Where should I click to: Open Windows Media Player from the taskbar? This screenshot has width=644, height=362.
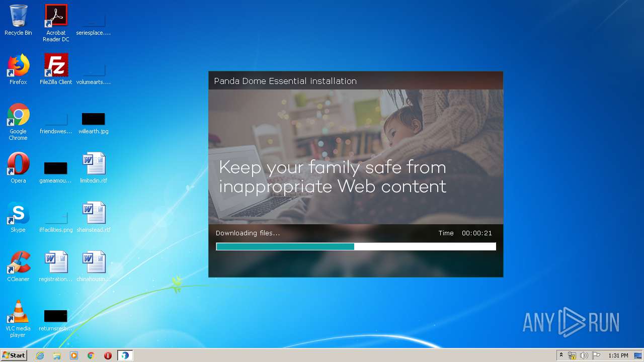[74, 355]
